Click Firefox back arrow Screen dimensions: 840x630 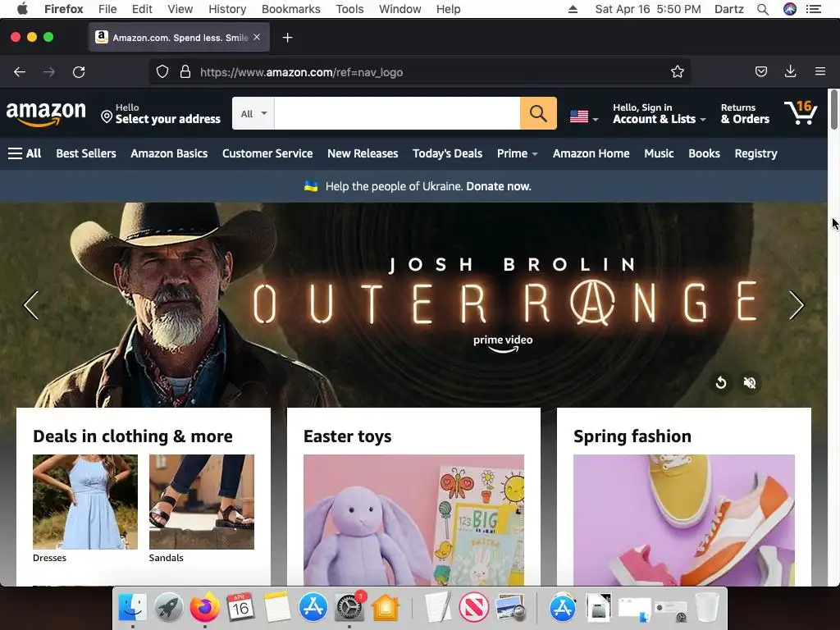20,72
